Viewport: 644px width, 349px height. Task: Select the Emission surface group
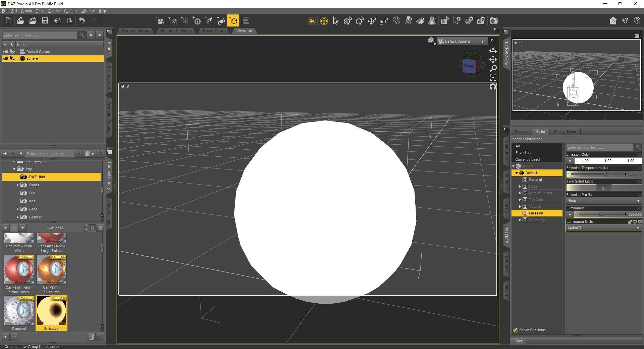coord(536,213)
